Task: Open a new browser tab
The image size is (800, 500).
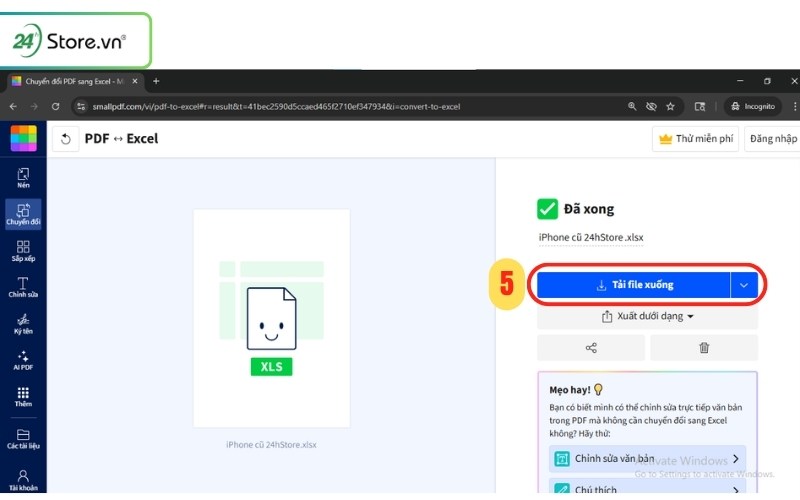Action: coord(156,81)
